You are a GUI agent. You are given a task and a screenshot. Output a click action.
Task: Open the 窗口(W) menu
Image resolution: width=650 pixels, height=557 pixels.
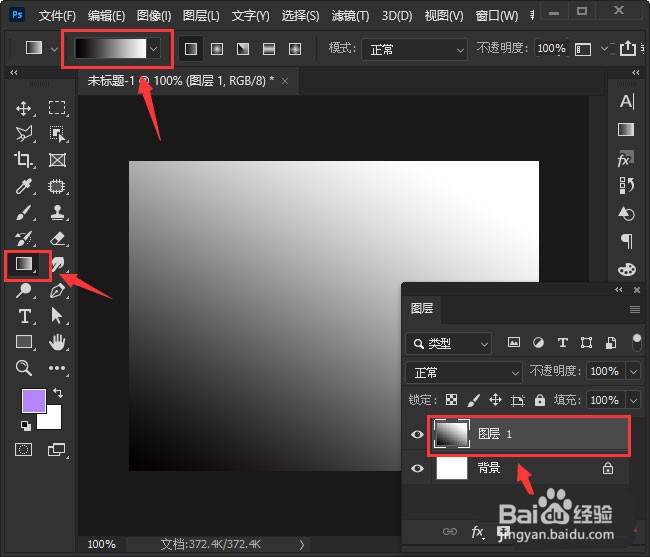[496, 16]
